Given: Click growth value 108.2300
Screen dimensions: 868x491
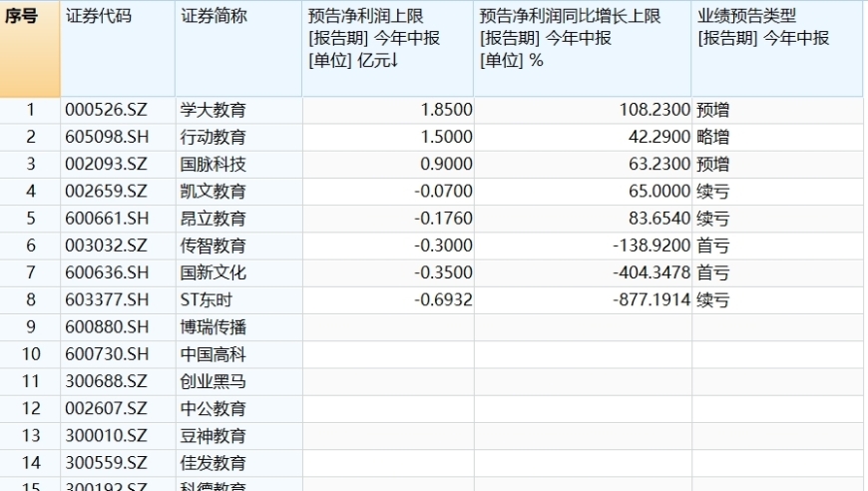Looking at the screenshot, I should tap(654, 110).
